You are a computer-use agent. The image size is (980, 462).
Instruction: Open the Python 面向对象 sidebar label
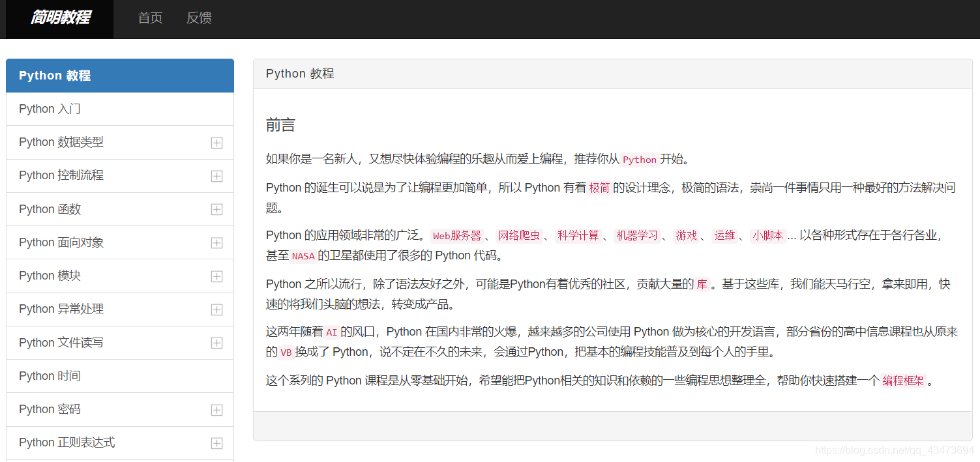61,242
